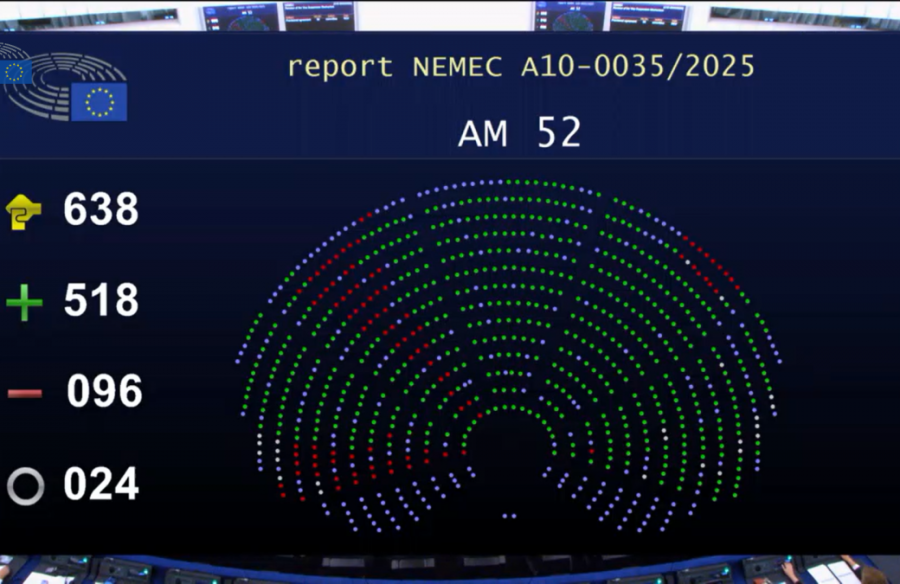Screen dimensions: 900x584
Task: Click the second monitor at top left
Action: click(x=320, y=15)
